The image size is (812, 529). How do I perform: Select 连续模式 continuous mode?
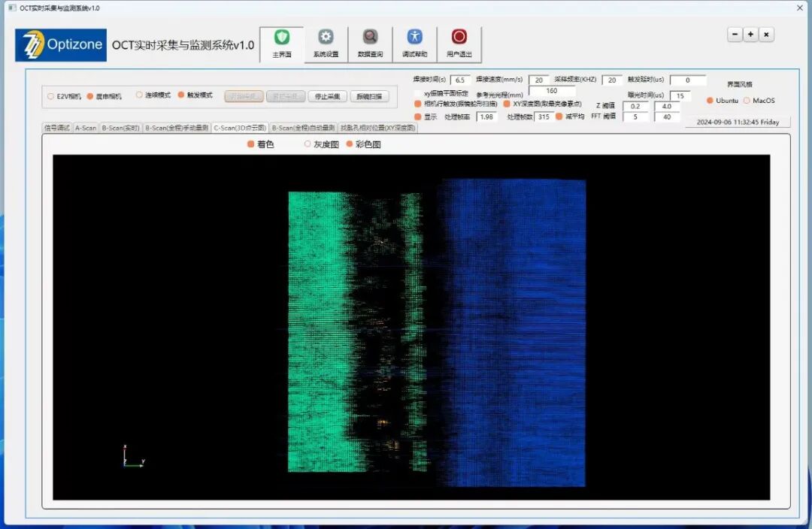pyautogui.click(x=139, y=95)
